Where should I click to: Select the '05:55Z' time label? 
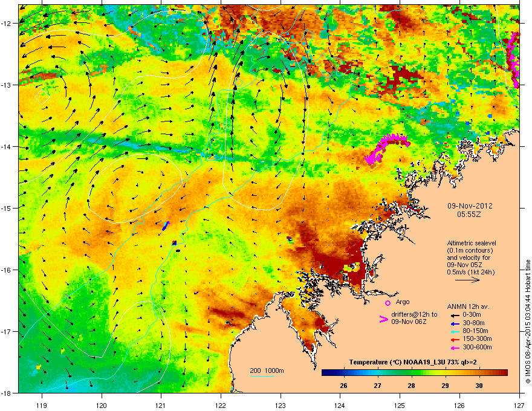469,215
